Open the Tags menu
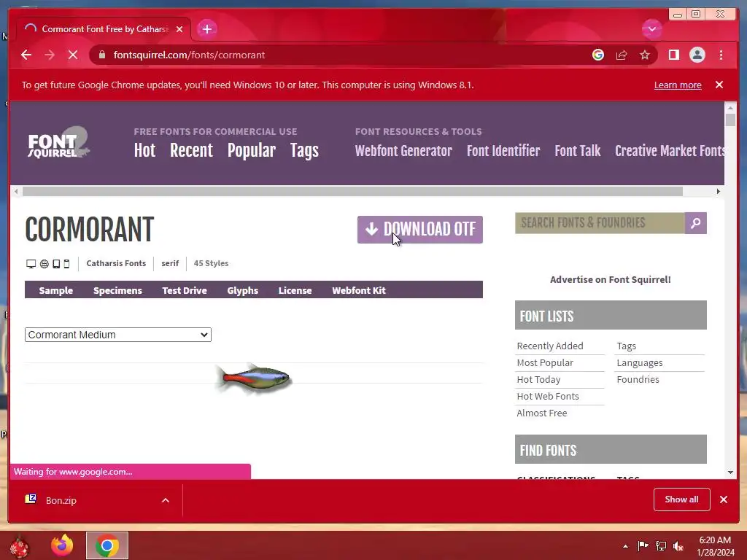This screenshot has width=747, height=560. [x=304, y=151]
